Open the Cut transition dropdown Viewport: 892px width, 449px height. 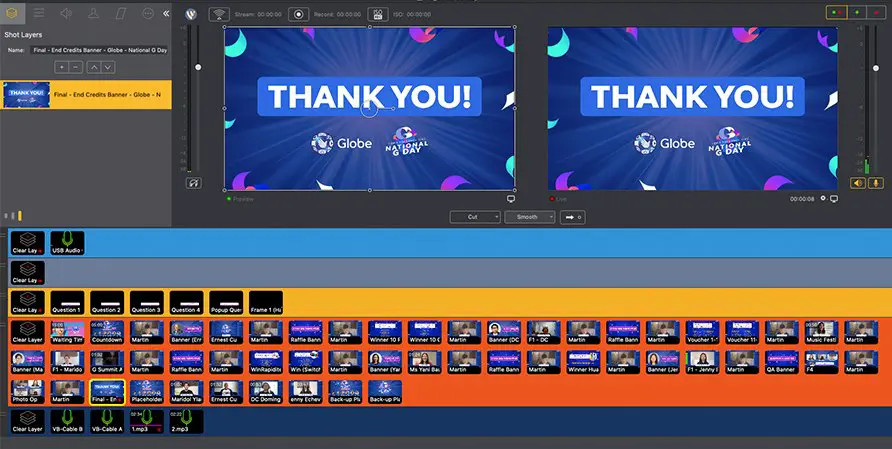(x=474, y=217)
